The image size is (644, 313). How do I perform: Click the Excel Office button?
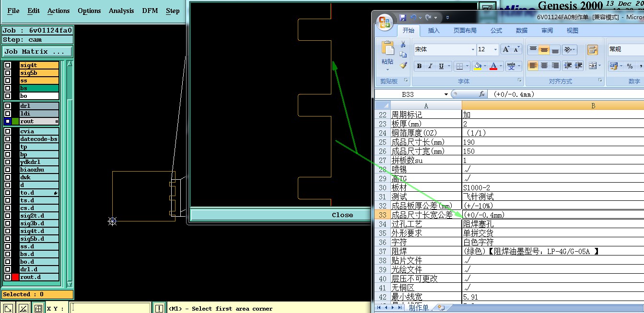coord(385,22)
